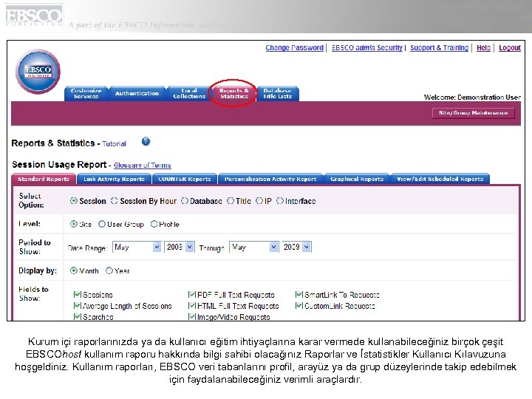Open the start month dropdown
Viewport: 532px width, 399px height.
[137, 247]
